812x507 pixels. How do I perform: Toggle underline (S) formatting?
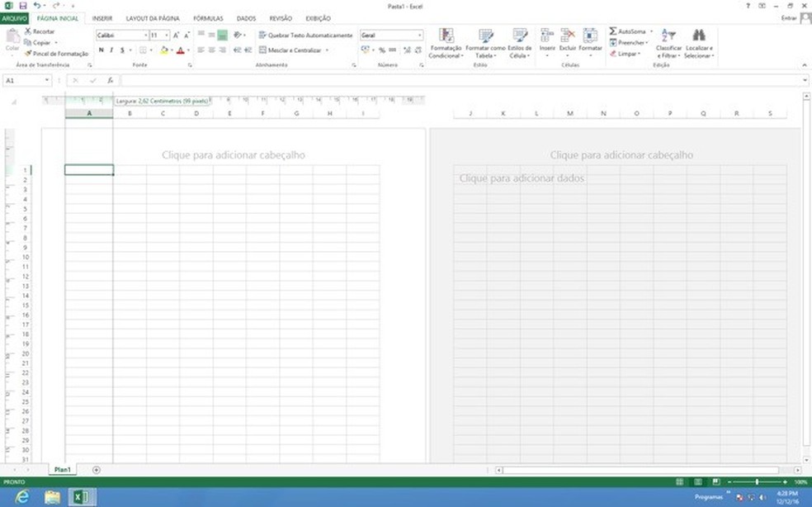122,50
